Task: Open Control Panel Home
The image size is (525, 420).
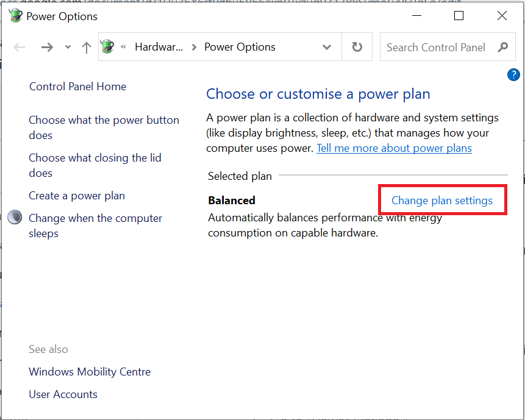Action: (x=77, y=87)
